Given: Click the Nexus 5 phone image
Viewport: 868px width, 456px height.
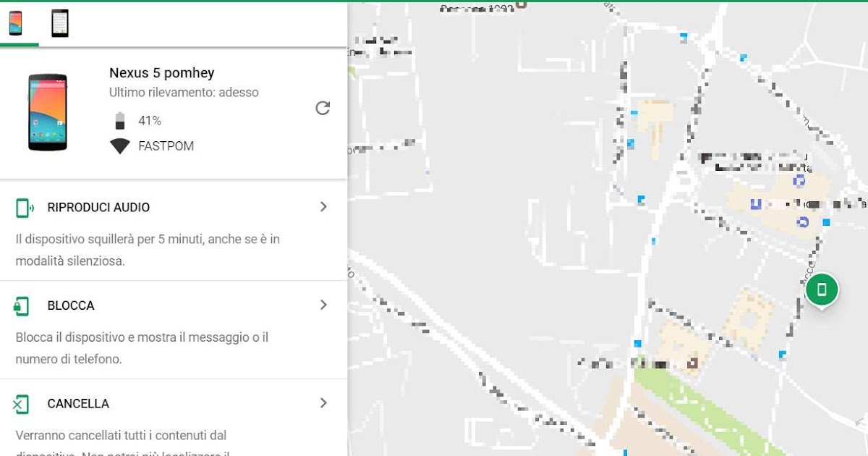Looking at the screenshot, I should tap(48, 112).
